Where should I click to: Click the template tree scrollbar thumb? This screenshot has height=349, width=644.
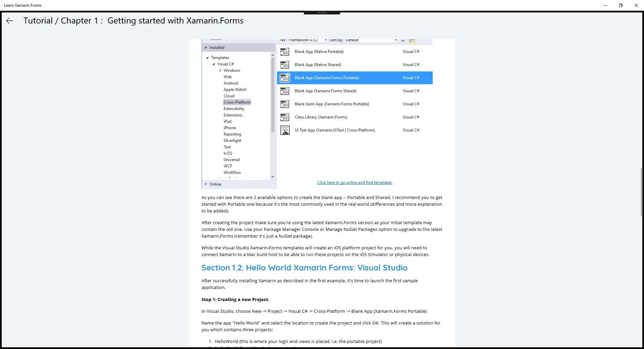273,95
